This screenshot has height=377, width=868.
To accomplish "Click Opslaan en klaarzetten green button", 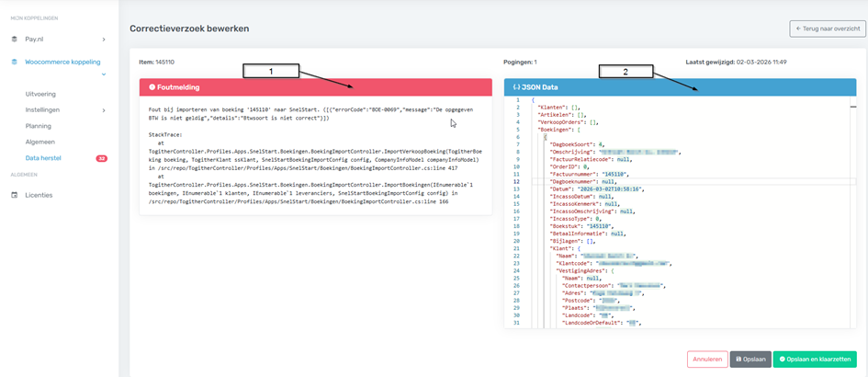I will pos(814,360).
